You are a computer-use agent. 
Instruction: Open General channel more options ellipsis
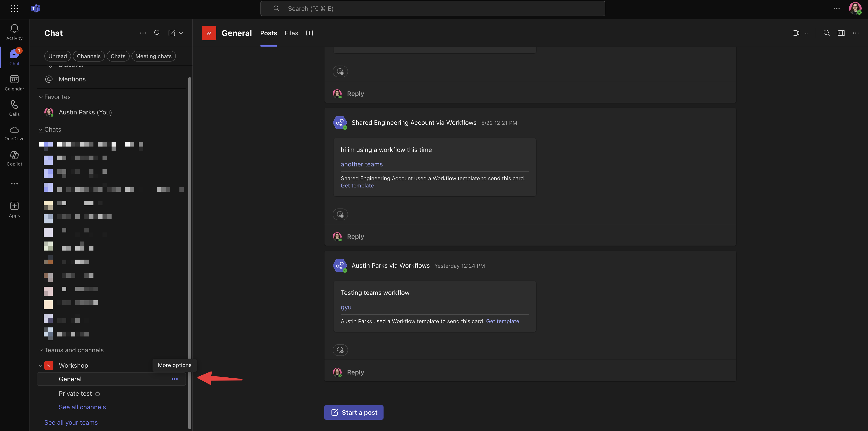tap(174, 379)
